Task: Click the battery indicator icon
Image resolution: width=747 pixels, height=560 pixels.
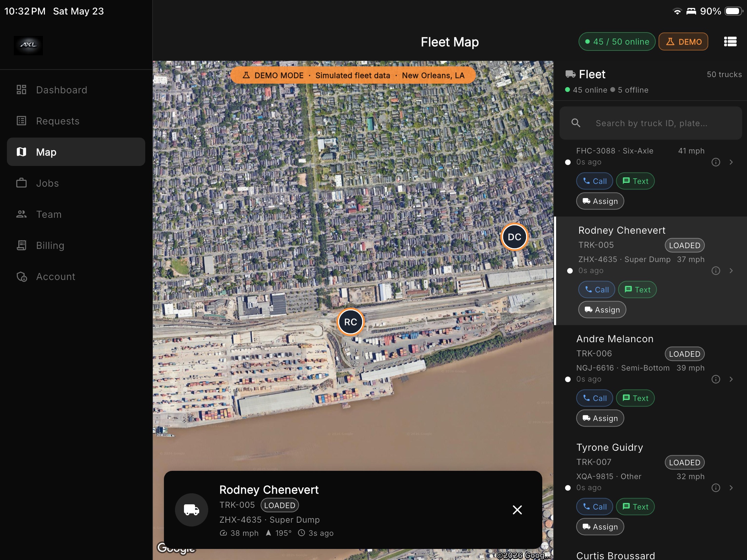Action: tap(734, 11)
